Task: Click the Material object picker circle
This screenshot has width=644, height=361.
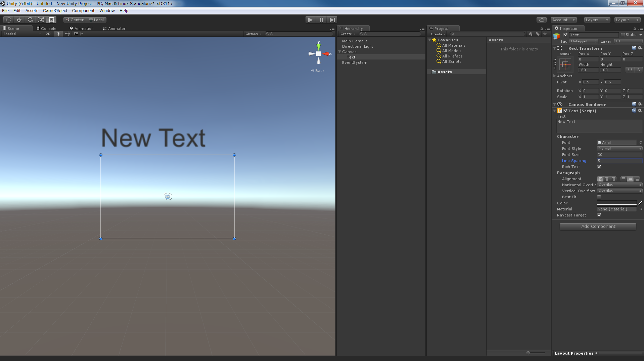Action: tap(640, 209)
